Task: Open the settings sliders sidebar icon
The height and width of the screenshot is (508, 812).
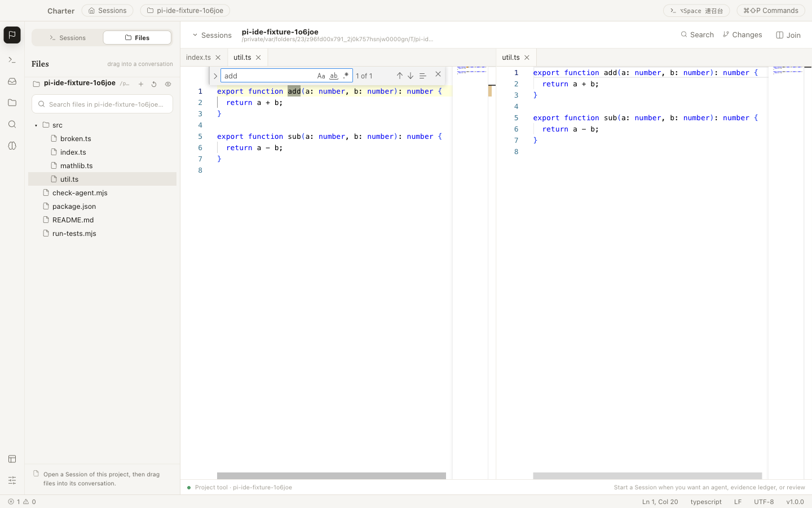Action: click(x=12, y=480)
